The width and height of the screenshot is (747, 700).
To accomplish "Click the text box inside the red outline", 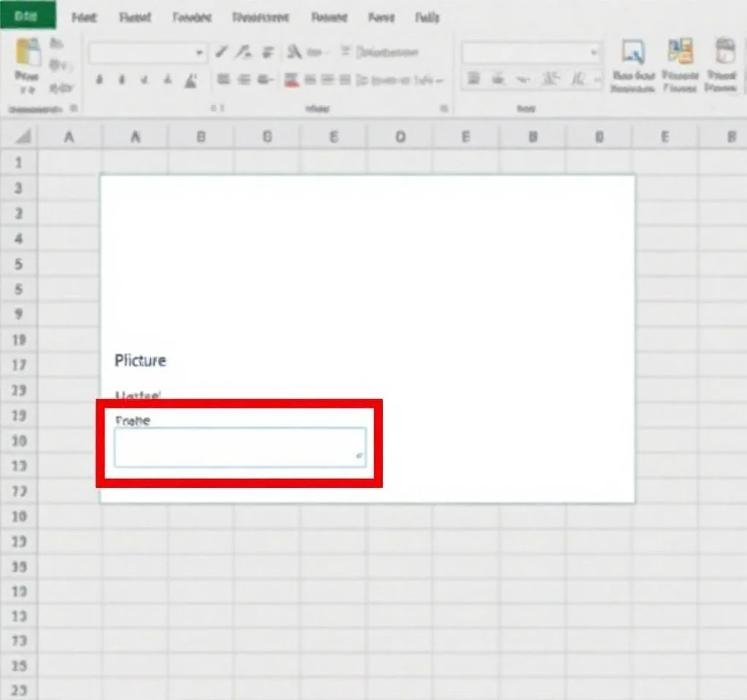I will [239, 447].
